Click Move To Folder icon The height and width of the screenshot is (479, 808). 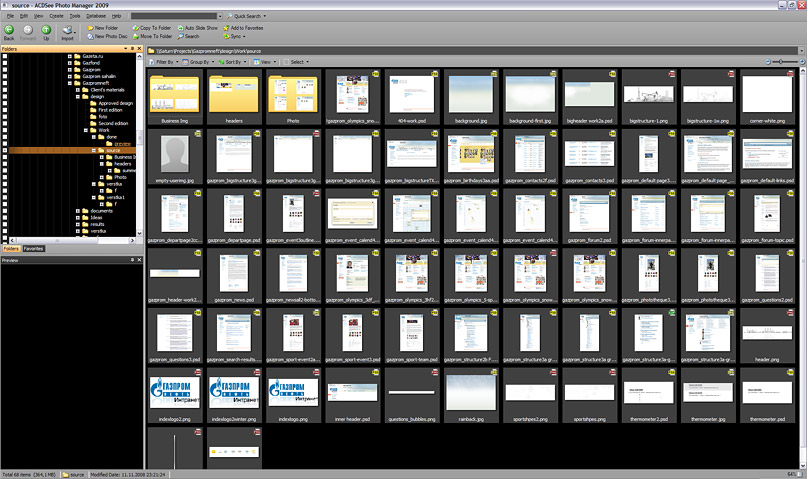pyautogui.click(x=133, y=36)
